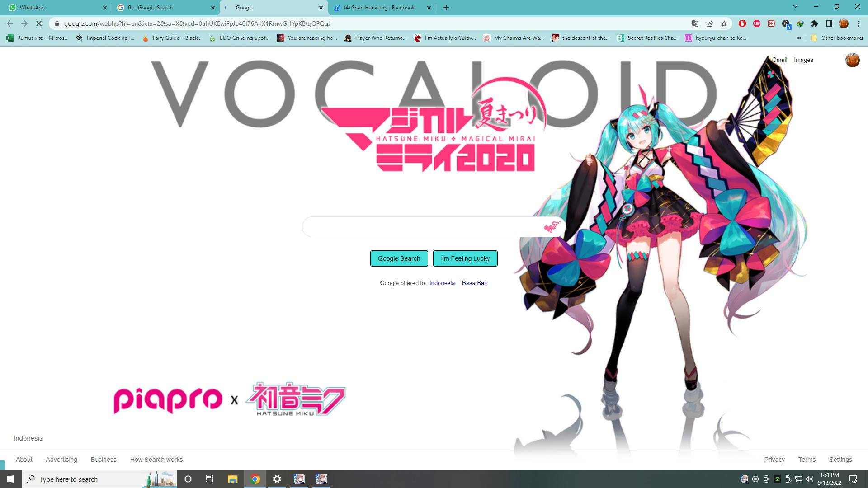The width and height of the screenshot is (868, 488).
Task: Click the padlock site info icon
Action: pos(57,23)
